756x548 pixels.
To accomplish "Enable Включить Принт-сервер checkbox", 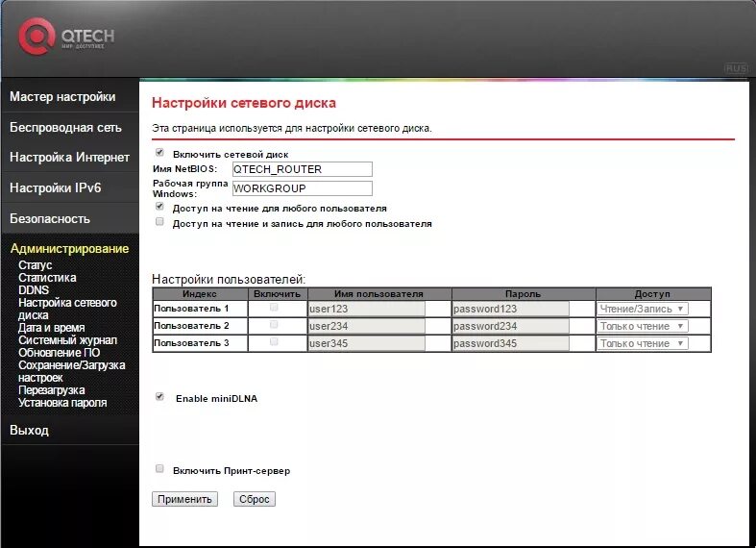I will pyautogui.click(x=159, y=469).
